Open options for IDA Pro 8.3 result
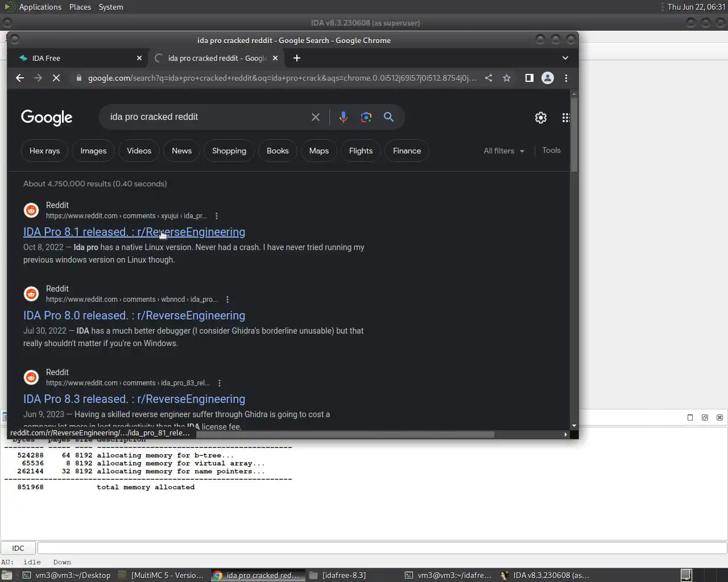Screen dimensions: 728x582 pos(220,383)
